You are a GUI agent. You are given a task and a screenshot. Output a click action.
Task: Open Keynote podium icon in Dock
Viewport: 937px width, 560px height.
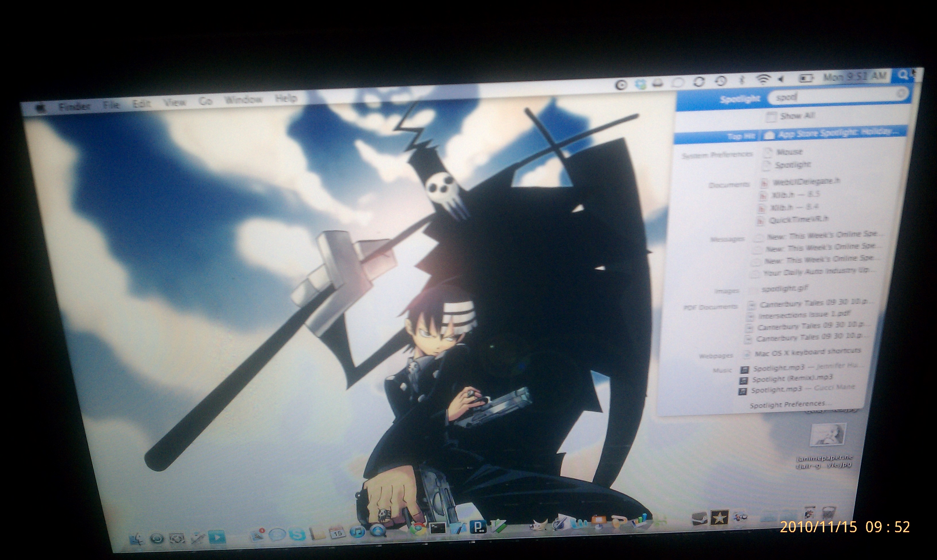click(x=599, y=522)
